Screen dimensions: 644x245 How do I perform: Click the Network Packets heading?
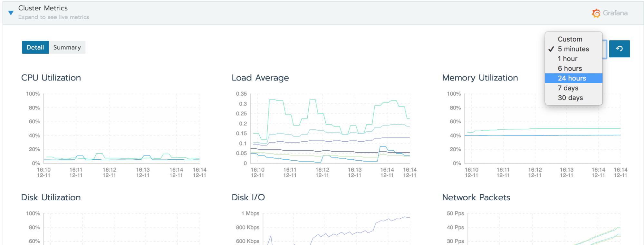tap(476, 197)
